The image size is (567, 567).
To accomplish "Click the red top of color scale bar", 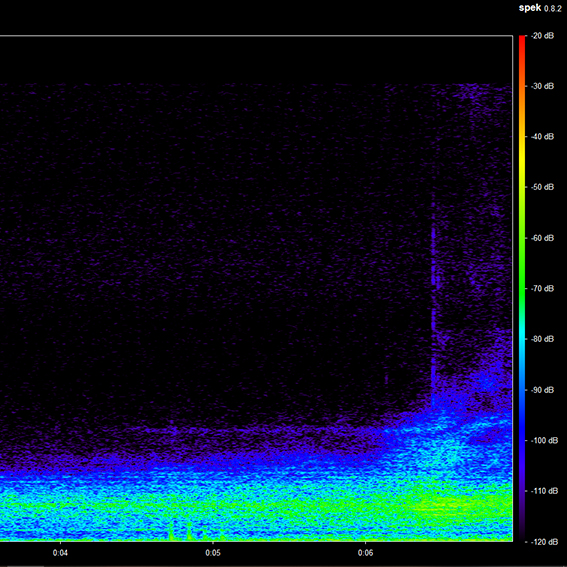I will tap(522, 42).
